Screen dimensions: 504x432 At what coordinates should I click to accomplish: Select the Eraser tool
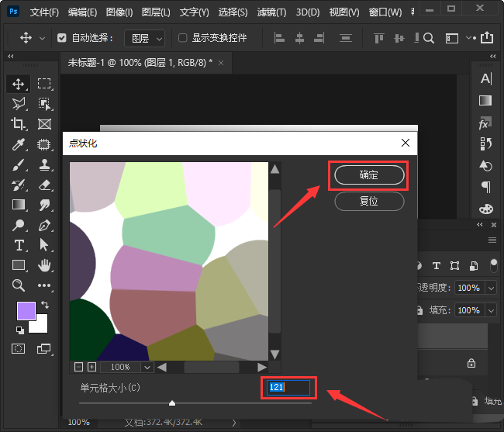click(45, 185)
